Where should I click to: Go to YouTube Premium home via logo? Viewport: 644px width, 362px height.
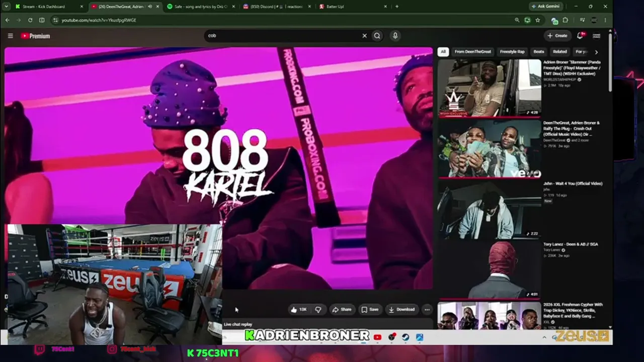click(x=35, y=36)
